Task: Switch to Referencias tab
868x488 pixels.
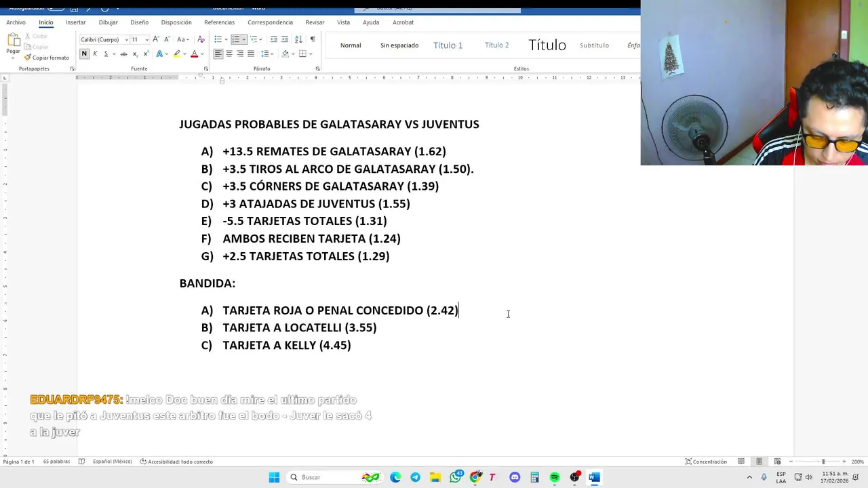Action: (x=219, y=22)
